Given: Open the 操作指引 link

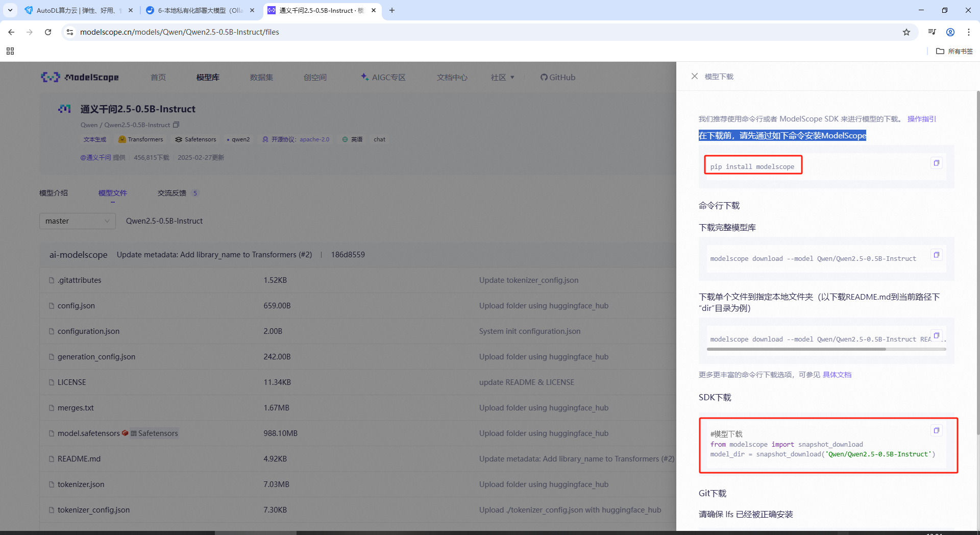Looking at the screenshot, I should (921, 118).
